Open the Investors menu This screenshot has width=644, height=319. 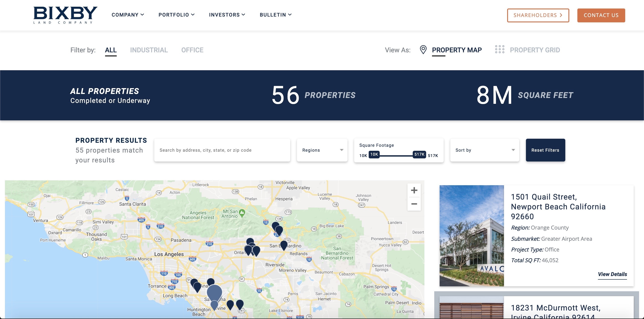(x=227, y=15)
